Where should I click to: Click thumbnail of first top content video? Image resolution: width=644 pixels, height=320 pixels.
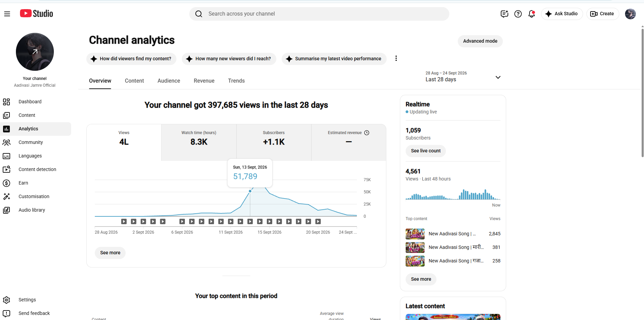click(x=415, y=234)
